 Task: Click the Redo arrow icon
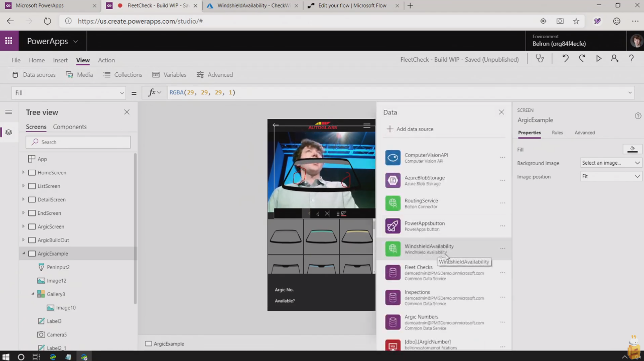coord(582,59)
